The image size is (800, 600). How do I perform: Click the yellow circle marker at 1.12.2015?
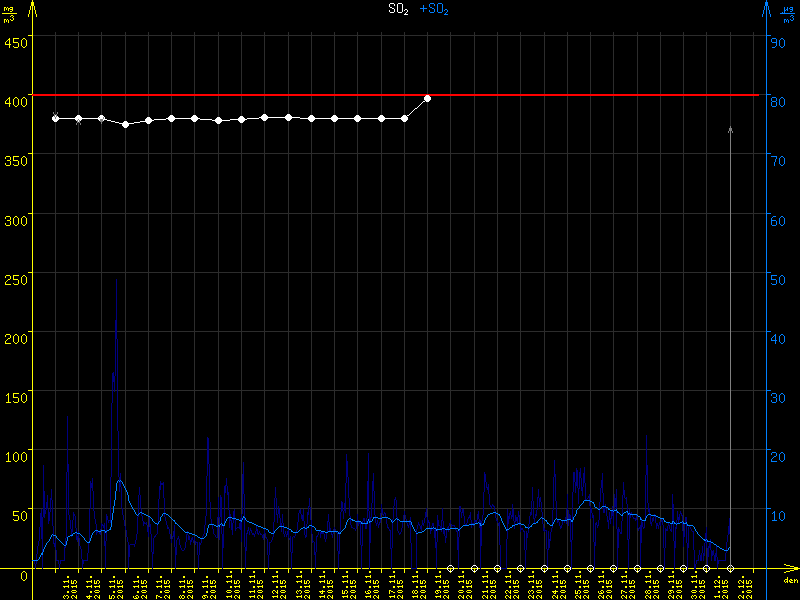pyautogui.click(x=730, y=569)
